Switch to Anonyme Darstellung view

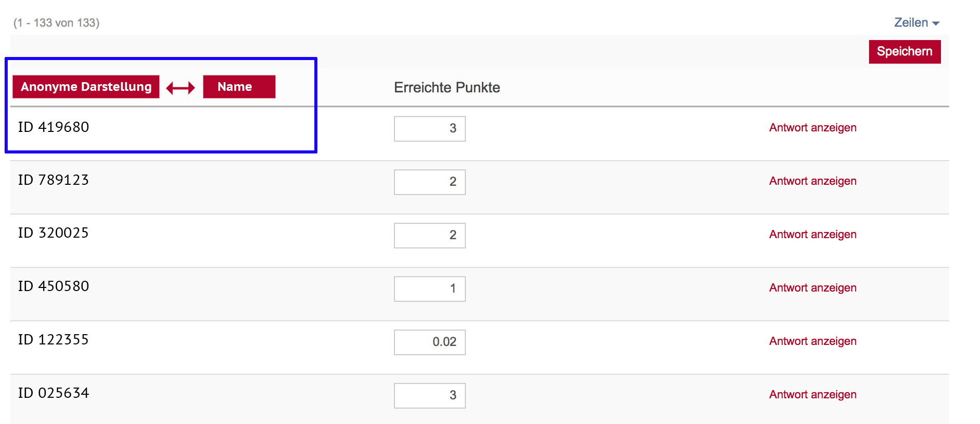(86, 87)
